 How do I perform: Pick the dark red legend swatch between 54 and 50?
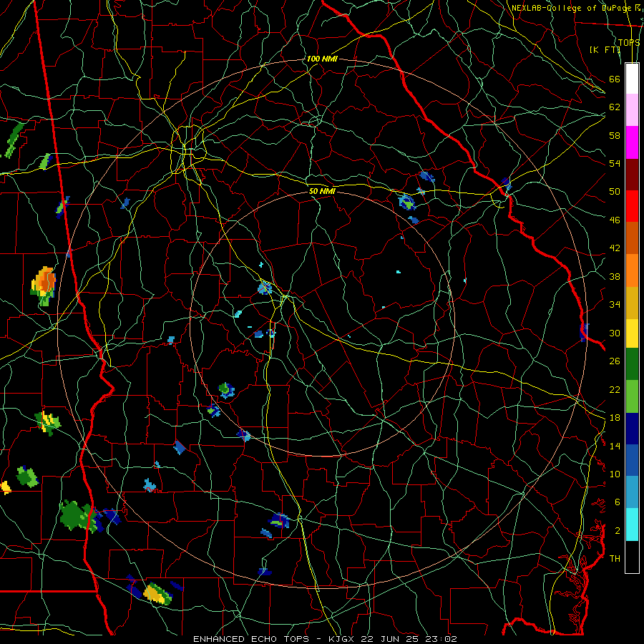[x=632, y=174]
